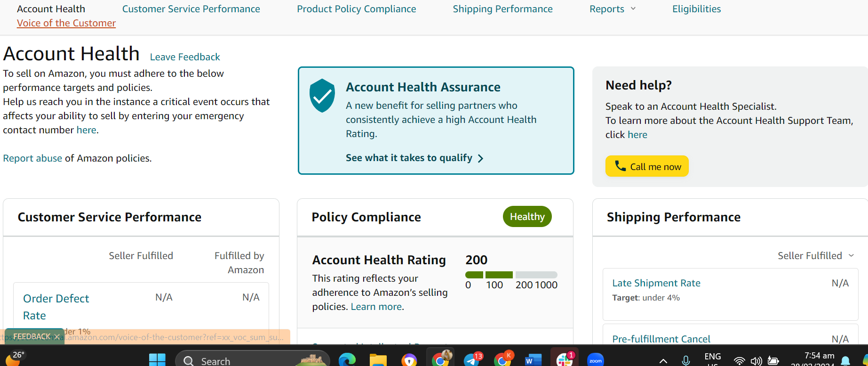Viewport: 868px width, 366px height.
Task: Open the Eligibilities tab
Action: coord(696,9)
